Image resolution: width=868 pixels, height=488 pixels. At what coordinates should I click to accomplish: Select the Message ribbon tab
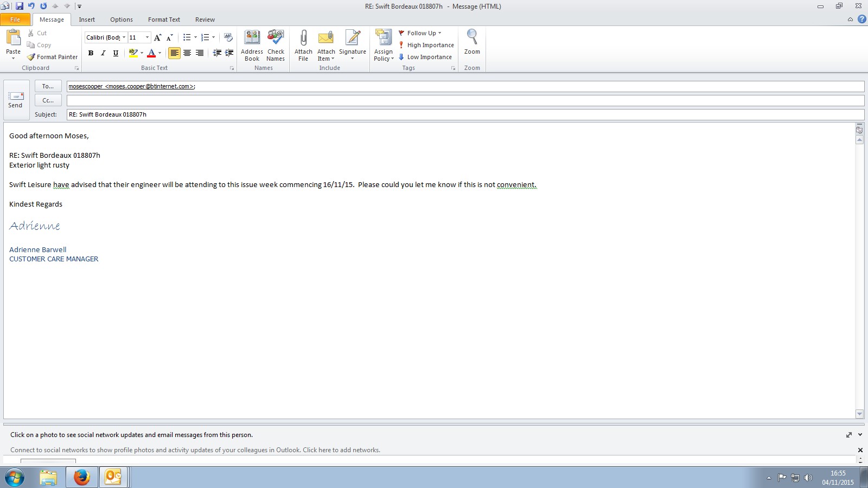tap(52, 20)
